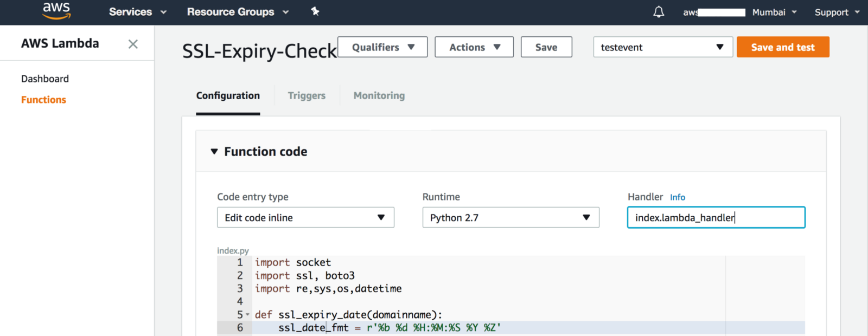Open the Qualifiers dropdown
This screenshot has width=868, height=336.
click(x=382, y=47)
